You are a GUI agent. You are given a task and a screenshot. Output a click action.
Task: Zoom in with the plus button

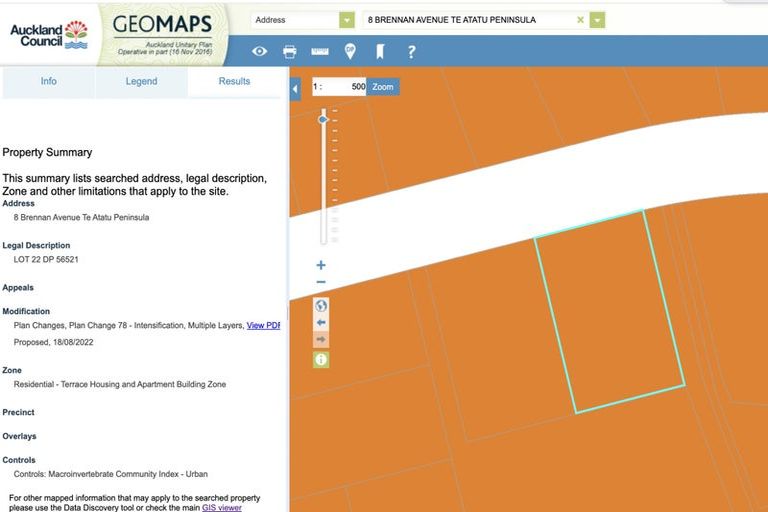[x=321, y=265]
